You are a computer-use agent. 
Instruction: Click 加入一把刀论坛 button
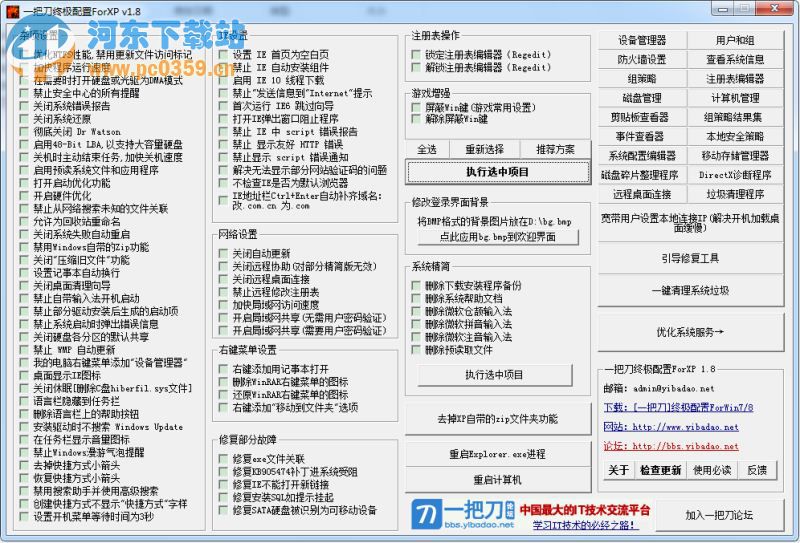[719, 515]
